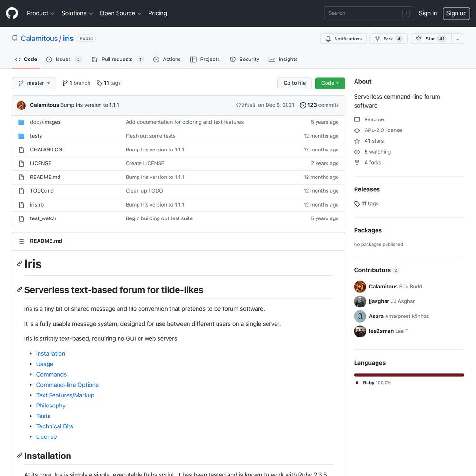Click the Sign in link
Viewport: 476px width, 476px height.
click(x=428, y=13)
